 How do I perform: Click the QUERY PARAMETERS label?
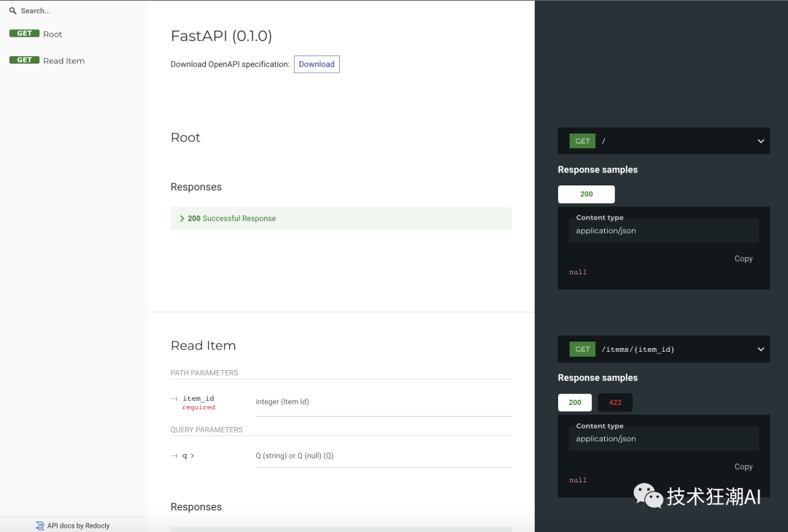click(206, 429)
